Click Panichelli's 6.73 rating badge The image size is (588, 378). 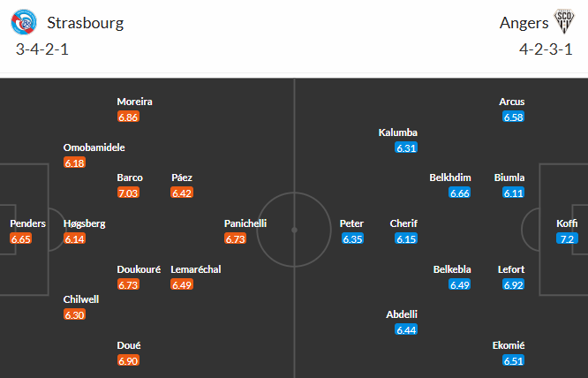click(236, 238)
